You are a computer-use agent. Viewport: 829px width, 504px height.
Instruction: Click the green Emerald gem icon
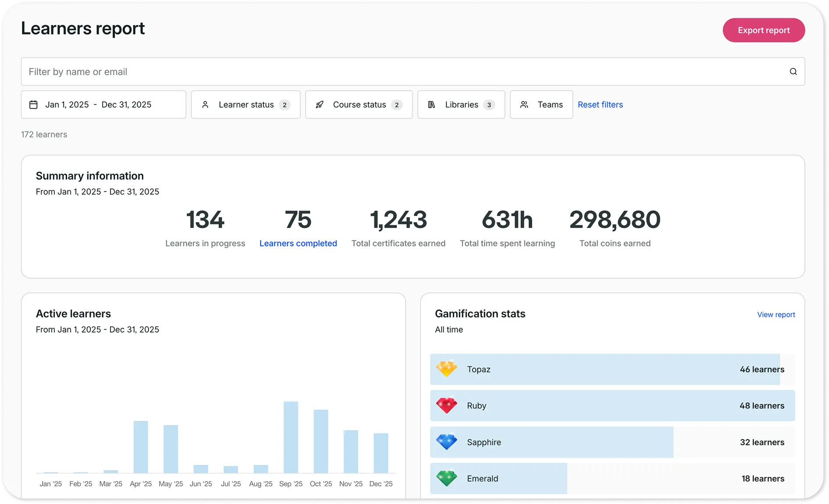tap(446, 478)
